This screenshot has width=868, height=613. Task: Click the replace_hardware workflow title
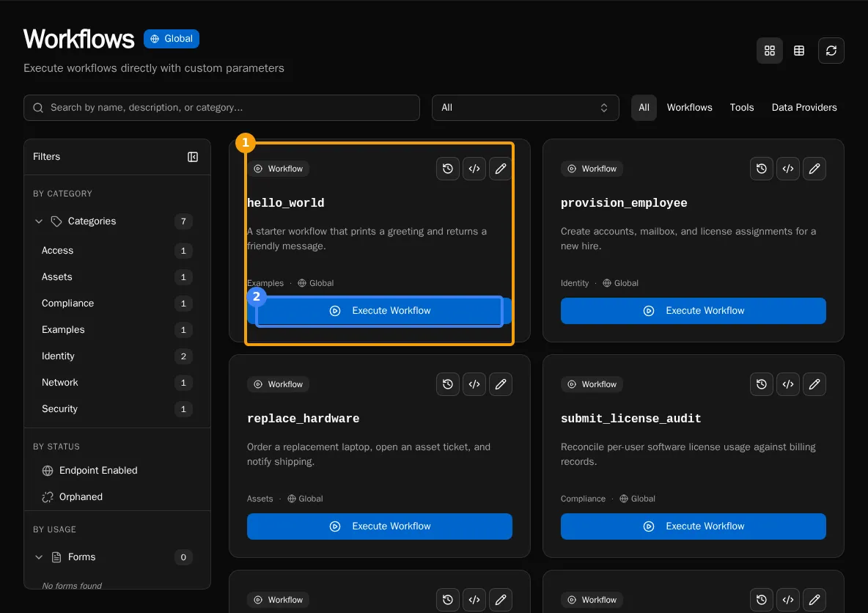pyautogui.click(x=304, y=419)
